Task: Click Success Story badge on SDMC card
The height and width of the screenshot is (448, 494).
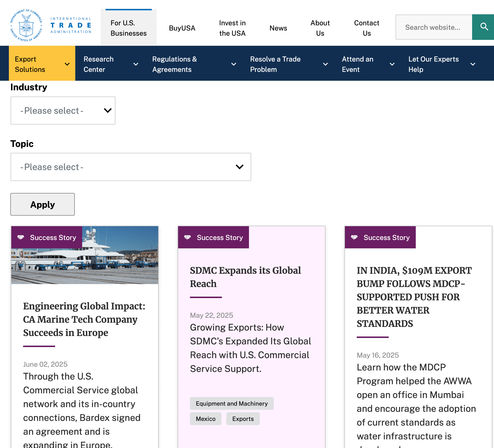Action: point(214,237)
